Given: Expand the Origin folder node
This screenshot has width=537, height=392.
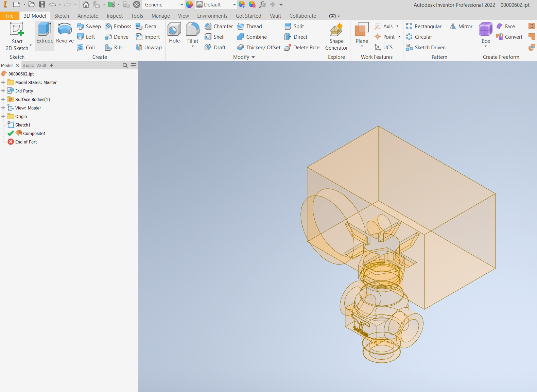Looking at the screenshot, I should coord(3,116).
